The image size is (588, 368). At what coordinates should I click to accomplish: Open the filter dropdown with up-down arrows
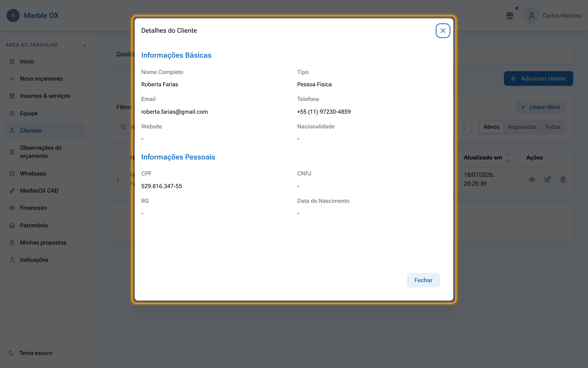(x=464, y=127)
